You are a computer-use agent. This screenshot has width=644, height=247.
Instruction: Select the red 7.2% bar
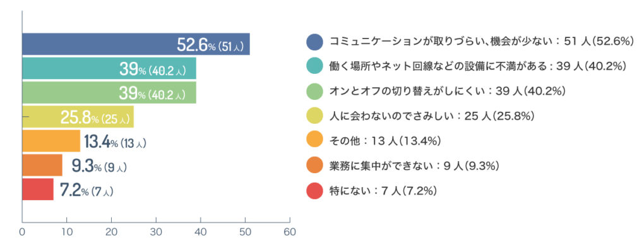(x=38, y=190)
